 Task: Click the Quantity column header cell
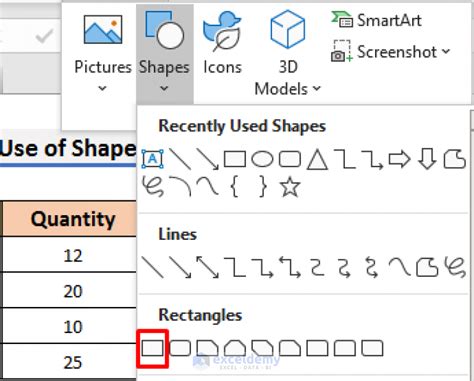point(69,219)
